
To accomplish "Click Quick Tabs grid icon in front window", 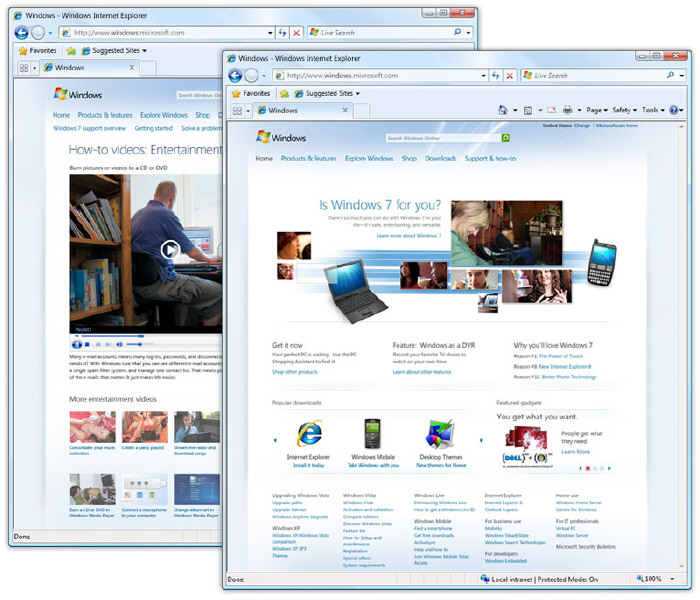I will [x=237, y=111].
